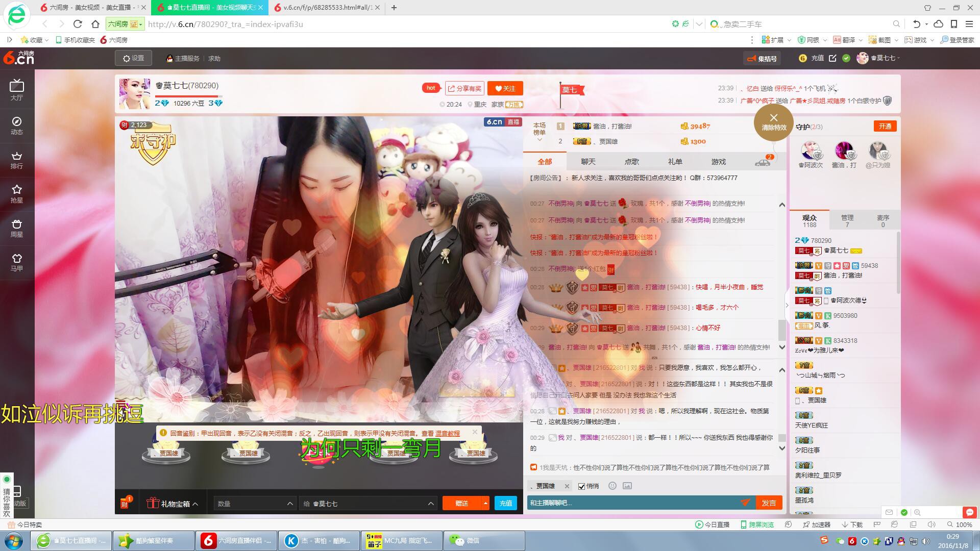
Task: Open the address bar history dropdown arrow
Action: click(x=699, y=23)
